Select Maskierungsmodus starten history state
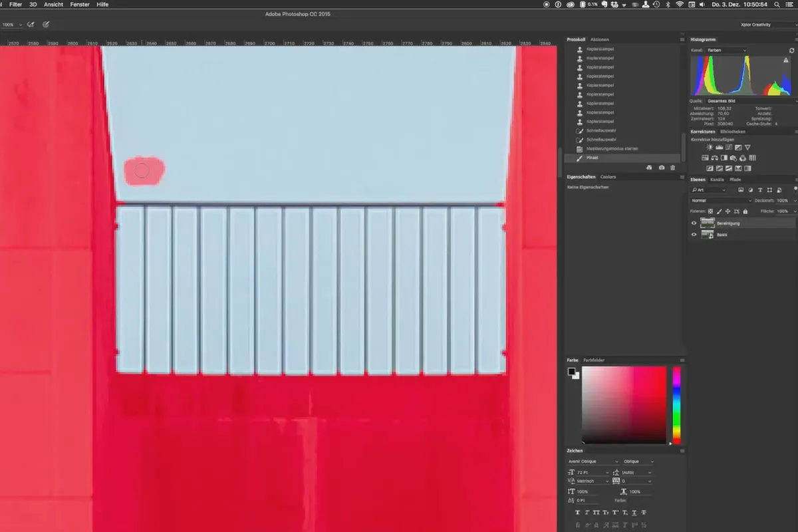 621,149
